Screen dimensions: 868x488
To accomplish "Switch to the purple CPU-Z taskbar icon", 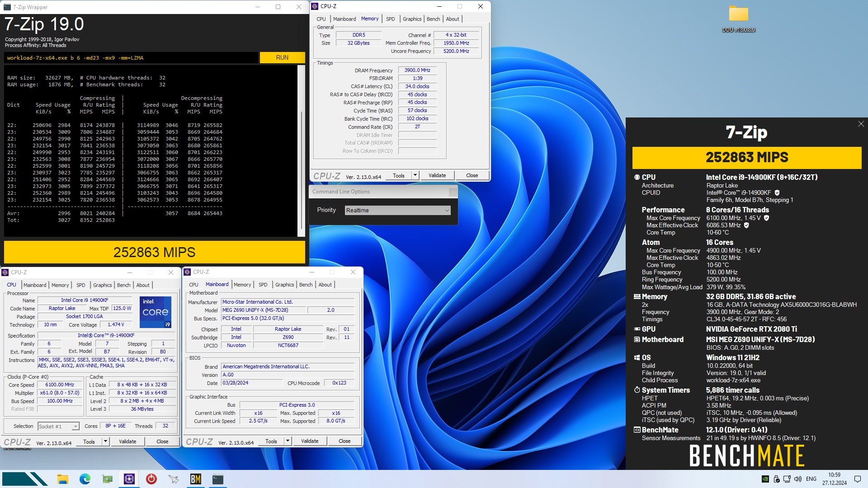I will (x=129, y=479).
